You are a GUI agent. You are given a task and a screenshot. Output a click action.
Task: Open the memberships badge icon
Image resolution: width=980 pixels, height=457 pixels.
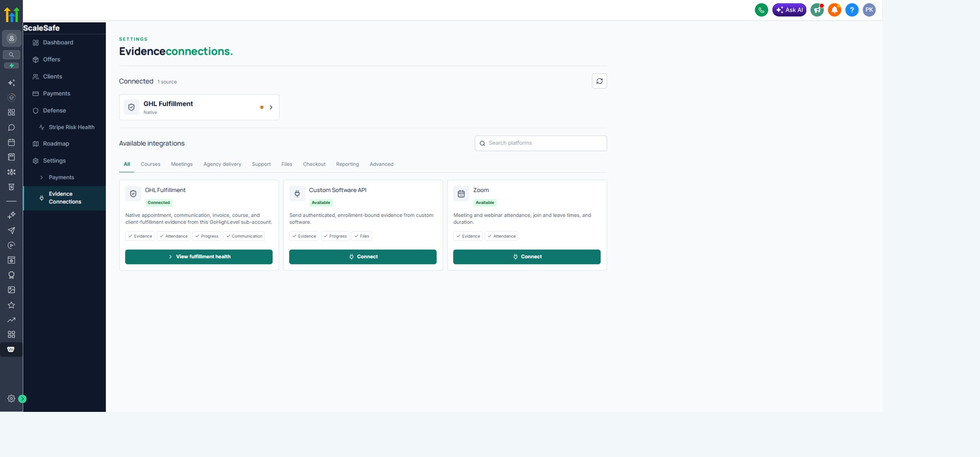point(12,275)
